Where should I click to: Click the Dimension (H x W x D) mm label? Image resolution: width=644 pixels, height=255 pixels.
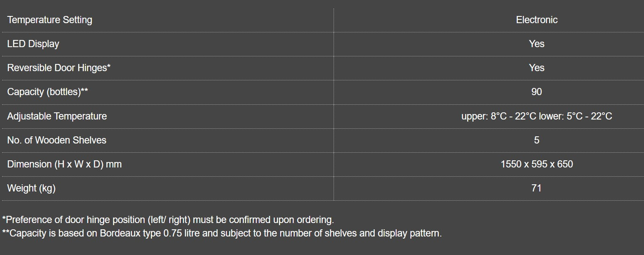pyautogui.click(x=64, y=164)
